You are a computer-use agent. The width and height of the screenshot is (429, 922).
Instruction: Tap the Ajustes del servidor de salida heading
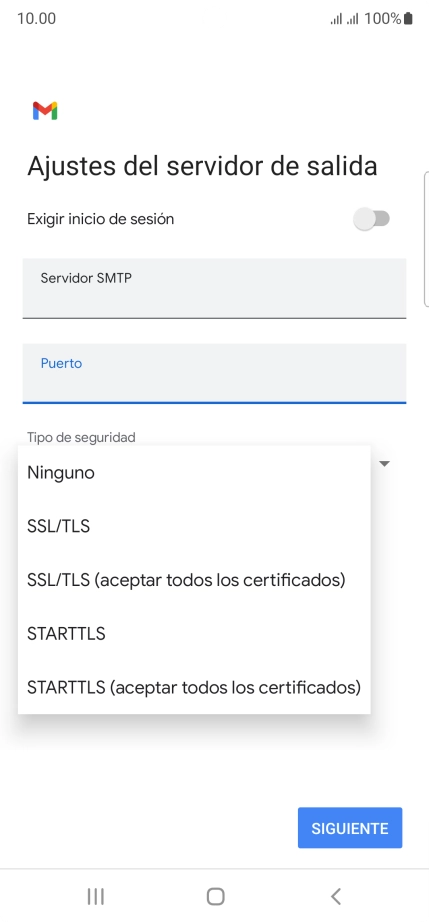[202, 166]
